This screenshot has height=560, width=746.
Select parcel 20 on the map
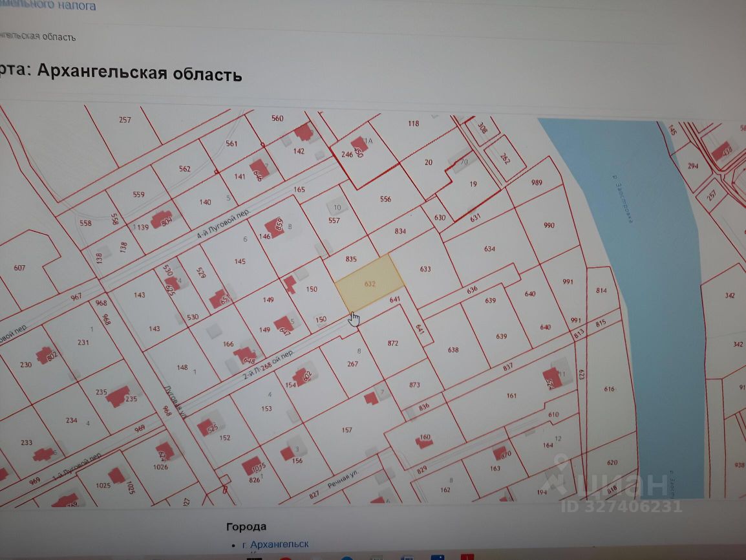(429, 162)
